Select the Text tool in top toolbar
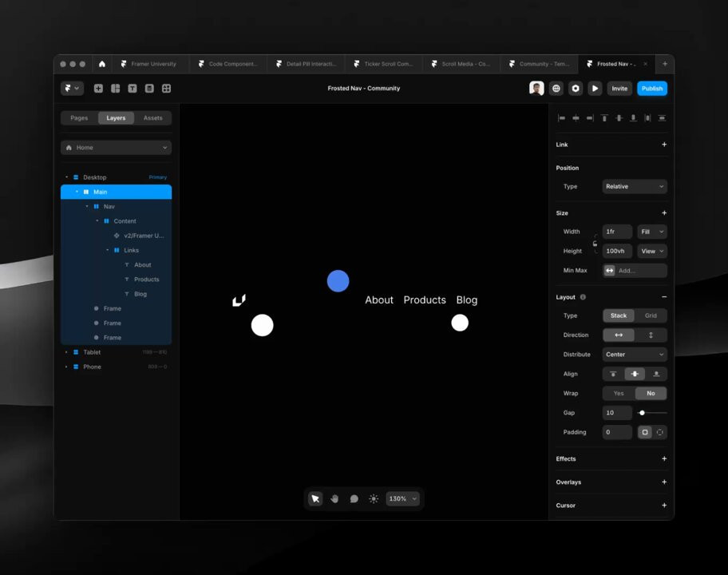The width and height of the screenshot is (728, 575). click(133, 89)
